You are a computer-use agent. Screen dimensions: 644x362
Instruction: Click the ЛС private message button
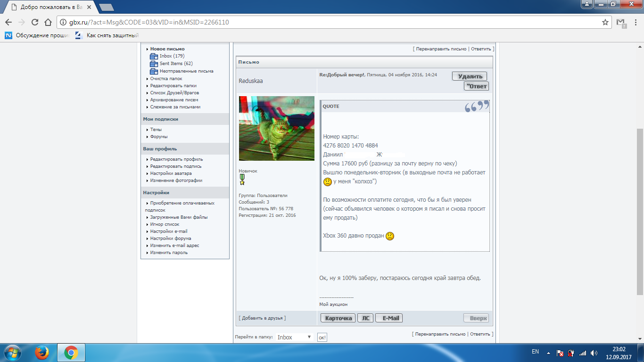(365, 318)
